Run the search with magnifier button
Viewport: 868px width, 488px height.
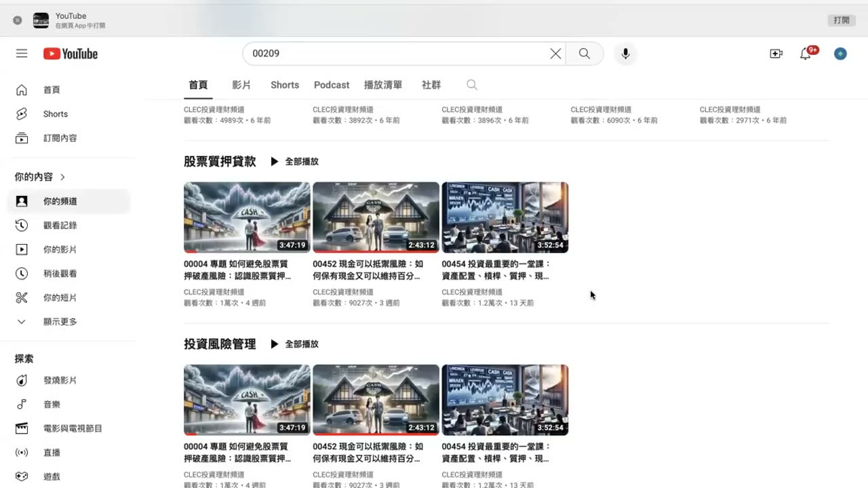click(x=585, y=54)
